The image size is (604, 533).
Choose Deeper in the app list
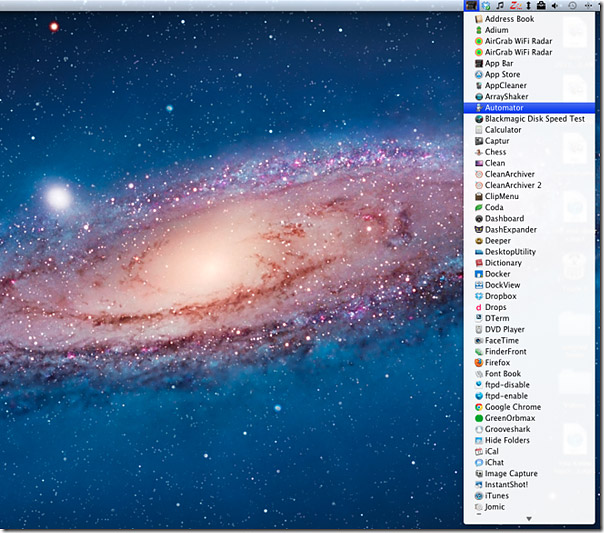(529, 241)
